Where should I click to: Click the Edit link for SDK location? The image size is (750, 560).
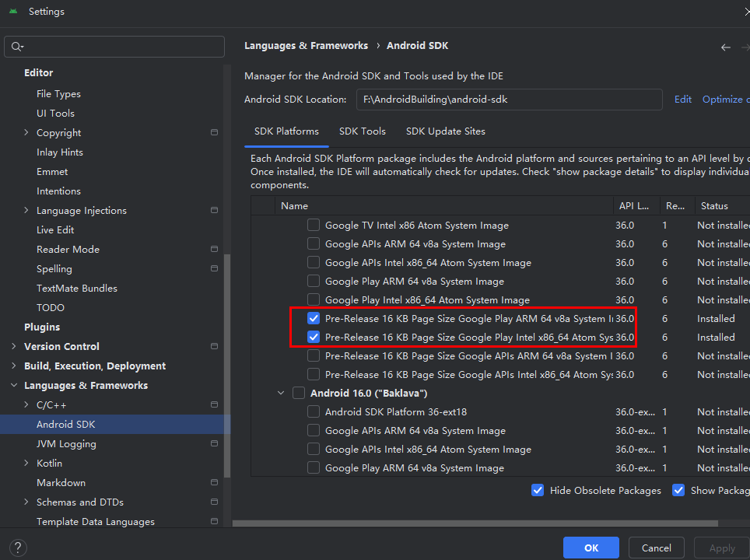[682, 100]
